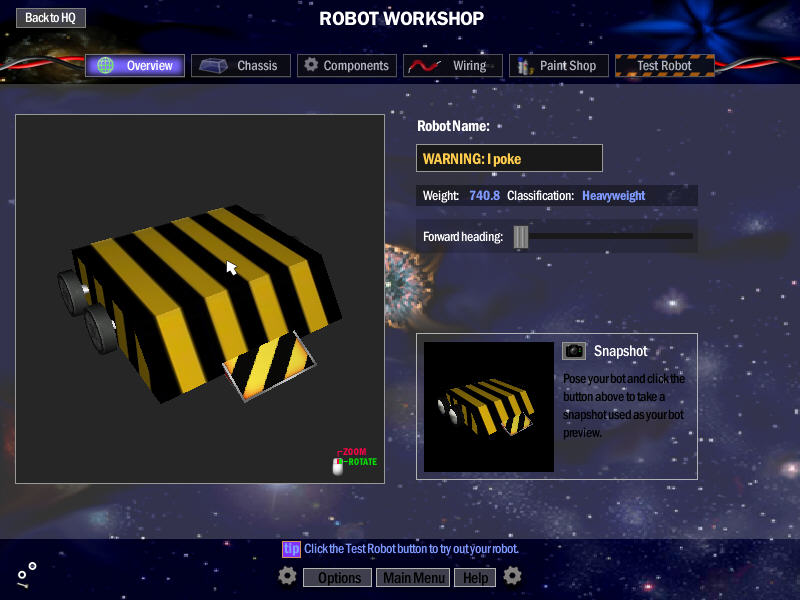This screenshot has height=600, width=800.
Task: Go to the Main Menu
Action: click(x=413, y=578)
